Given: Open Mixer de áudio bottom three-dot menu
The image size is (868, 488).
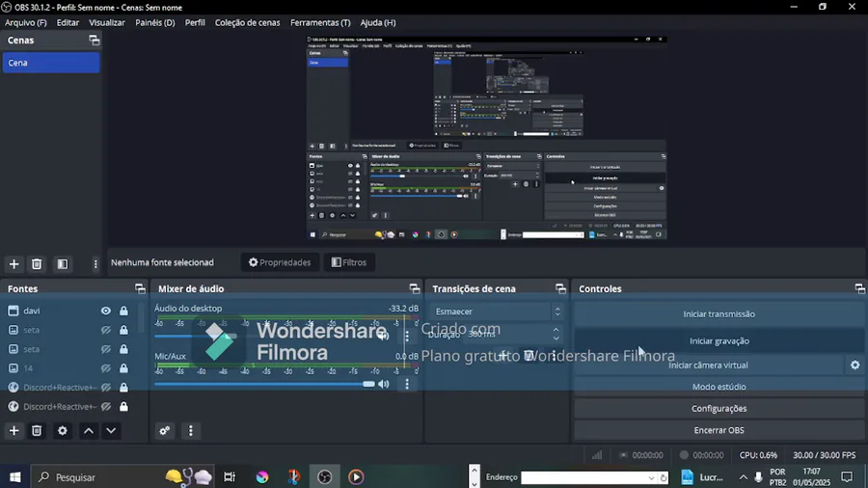Looking at the screenshot, I should 190,430.
